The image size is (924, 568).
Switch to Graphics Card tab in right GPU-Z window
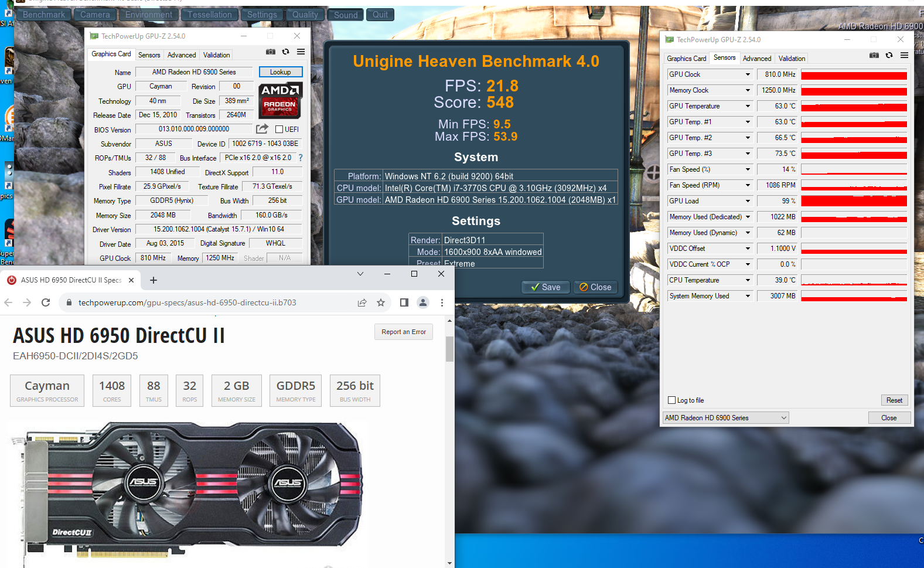click(686, 59)
